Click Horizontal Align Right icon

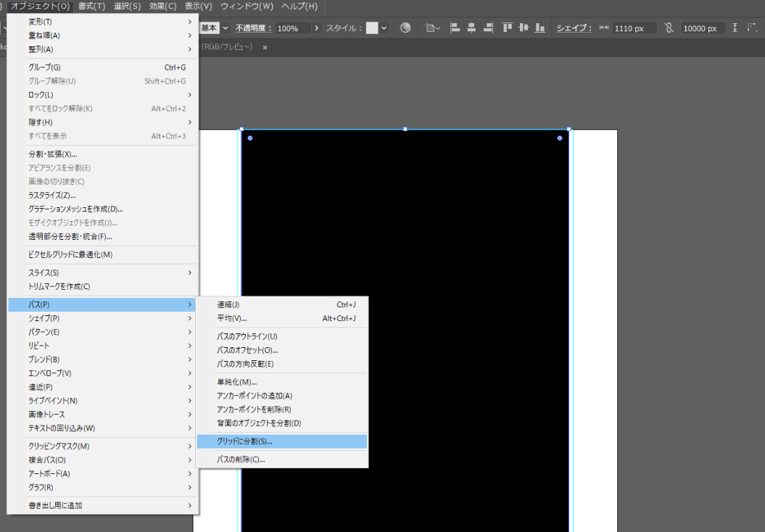(x=488, y=28)
